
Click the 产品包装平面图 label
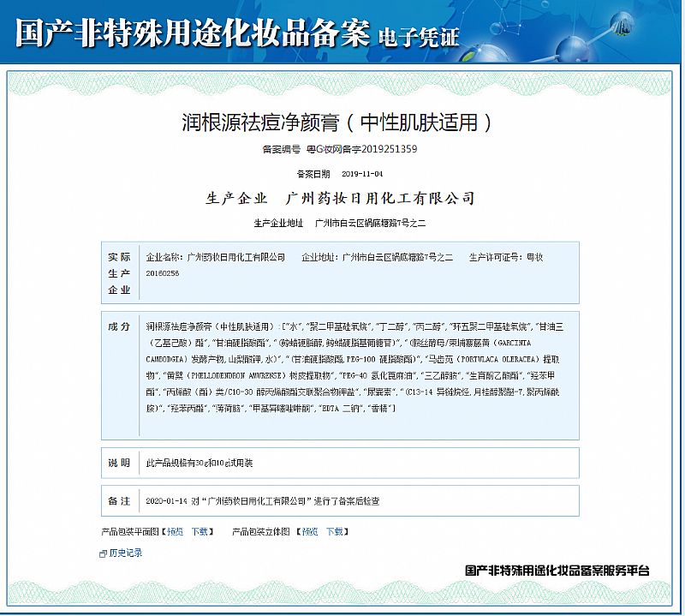point(130,532)
